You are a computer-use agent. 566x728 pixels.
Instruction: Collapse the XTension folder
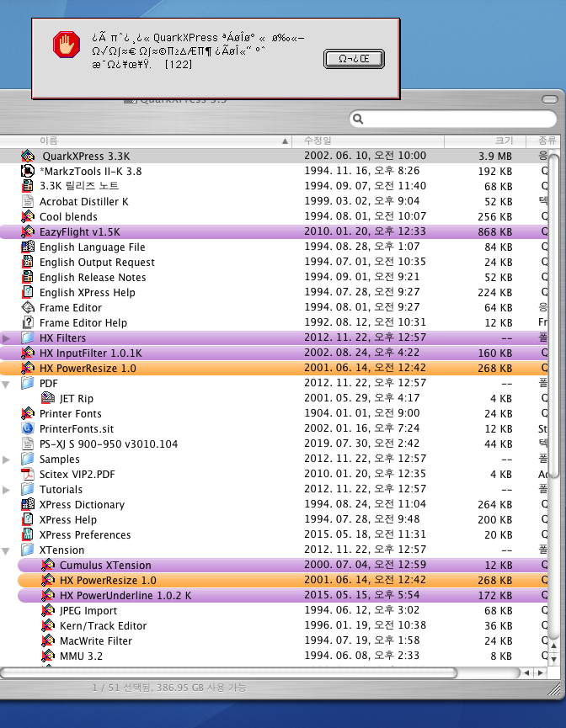click(x=8, y=550)
